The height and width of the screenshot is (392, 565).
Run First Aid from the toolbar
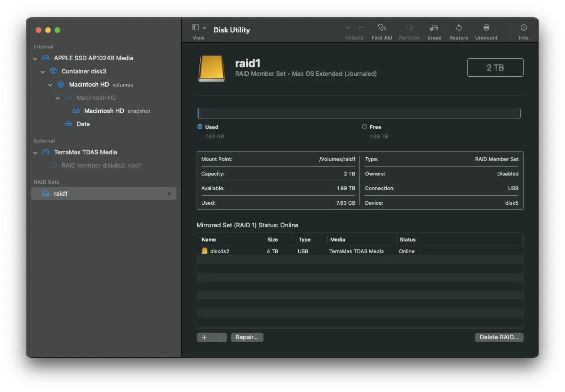[x=382, y=28]
